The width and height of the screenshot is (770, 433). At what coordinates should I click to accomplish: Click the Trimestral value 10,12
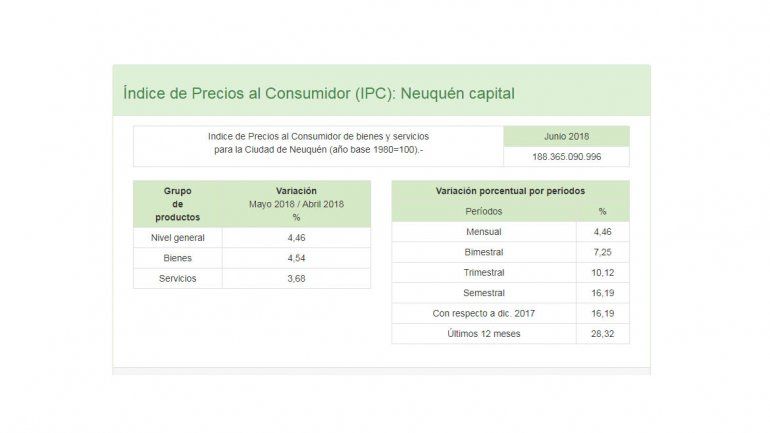click(x=602, y=273)
